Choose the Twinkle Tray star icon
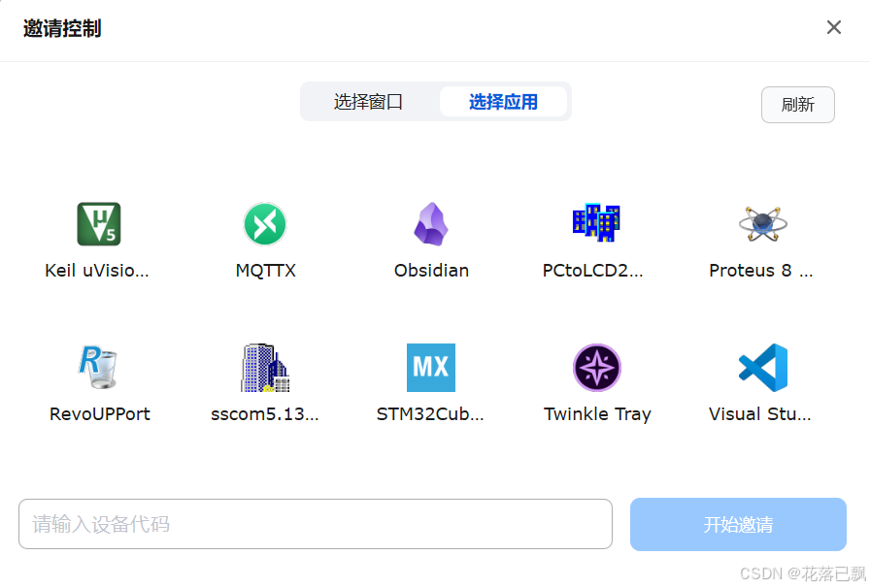This screenshot has width=870, height=588. tap(597, 368)
